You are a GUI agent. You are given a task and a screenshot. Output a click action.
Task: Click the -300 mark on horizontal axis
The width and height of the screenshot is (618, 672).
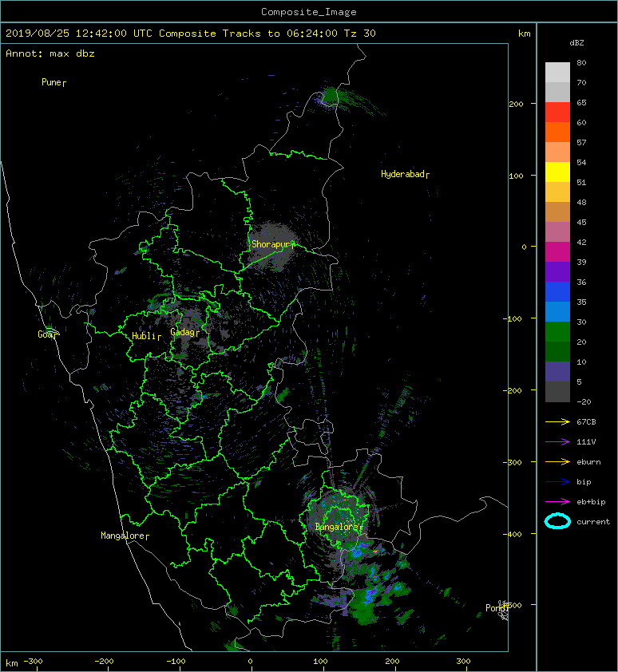click(x=33, y=662)
